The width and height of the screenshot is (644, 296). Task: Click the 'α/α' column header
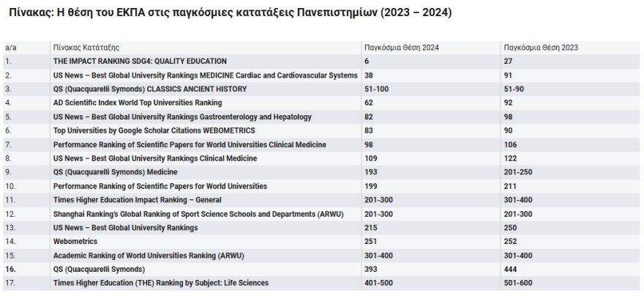[x=10, y=48]
